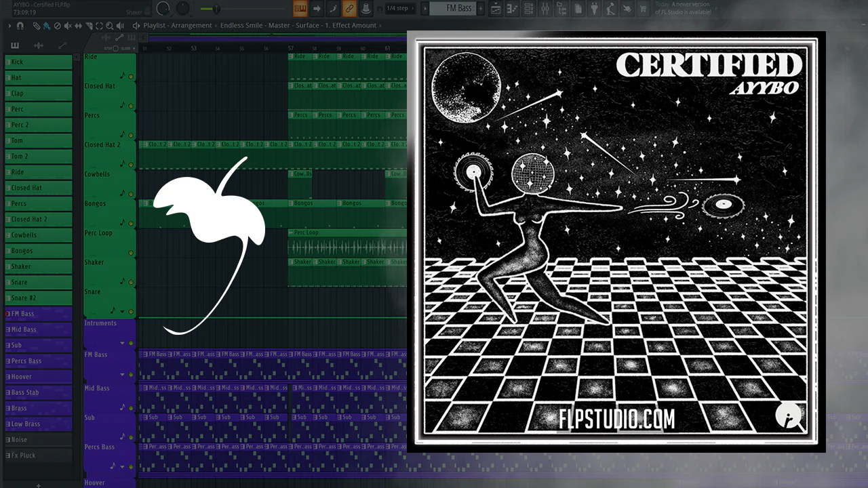Select the Bass Stab pattern in picker
868x488 pixels.
[x=38, y=392]
